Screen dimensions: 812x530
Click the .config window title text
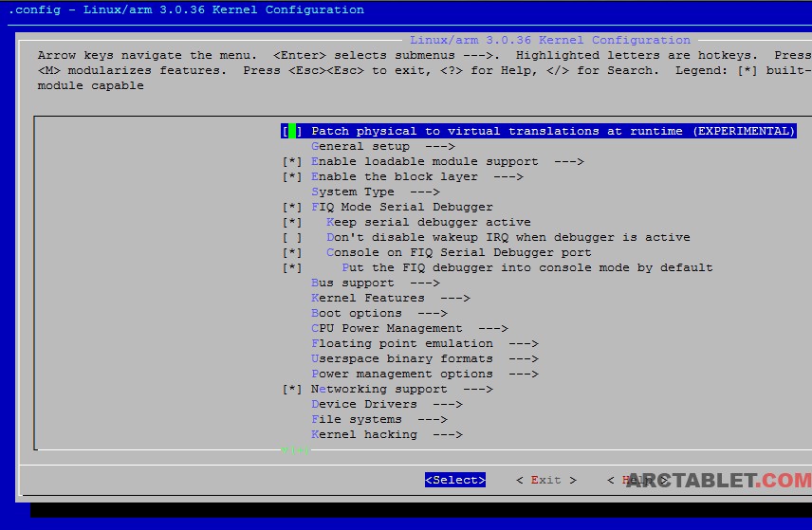[x=187, y=9]
